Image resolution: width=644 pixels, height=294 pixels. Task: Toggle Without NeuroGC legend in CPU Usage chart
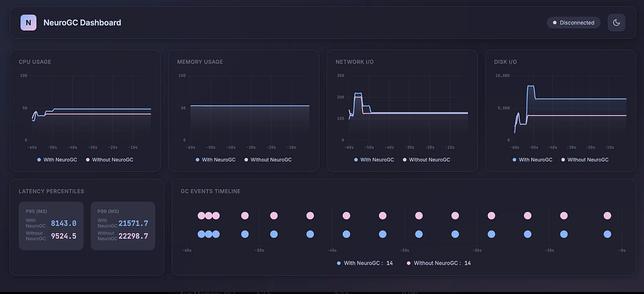pyautogui.click(x=109, y=160)
